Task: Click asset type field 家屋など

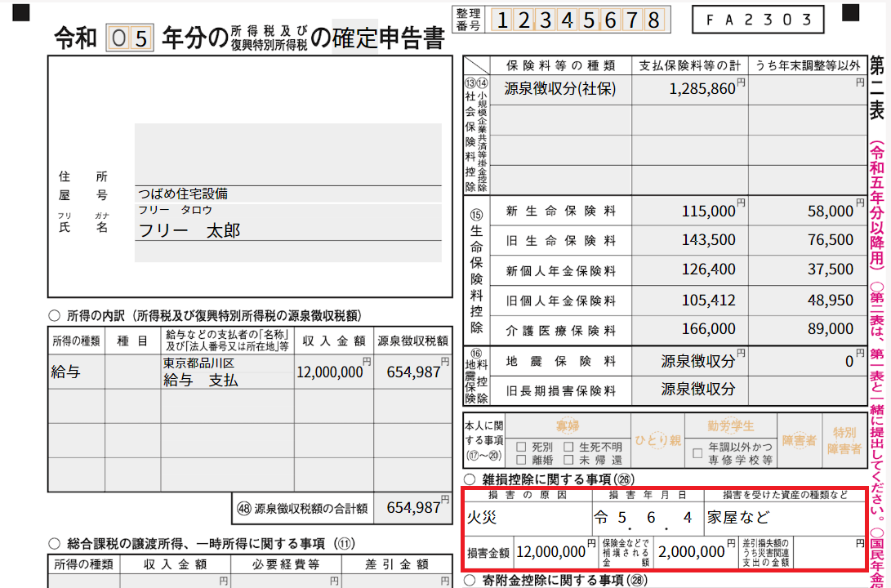Action: [784, 518]
